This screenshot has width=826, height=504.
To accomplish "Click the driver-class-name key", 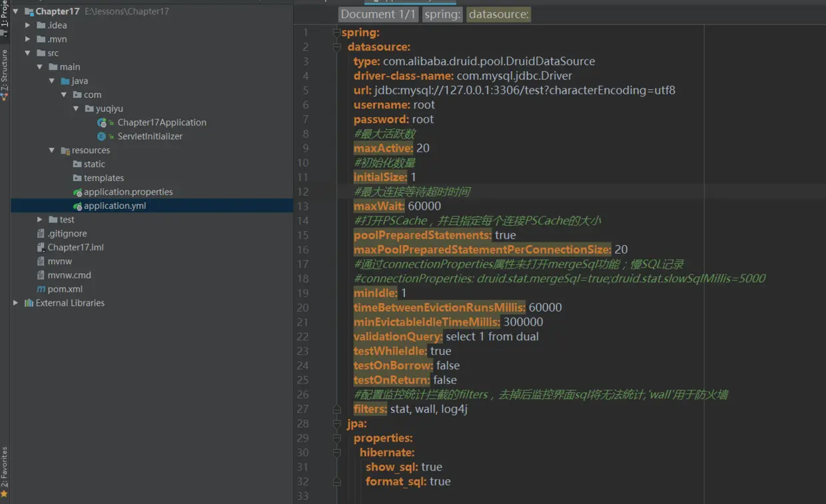I will (x=404, y=75).
